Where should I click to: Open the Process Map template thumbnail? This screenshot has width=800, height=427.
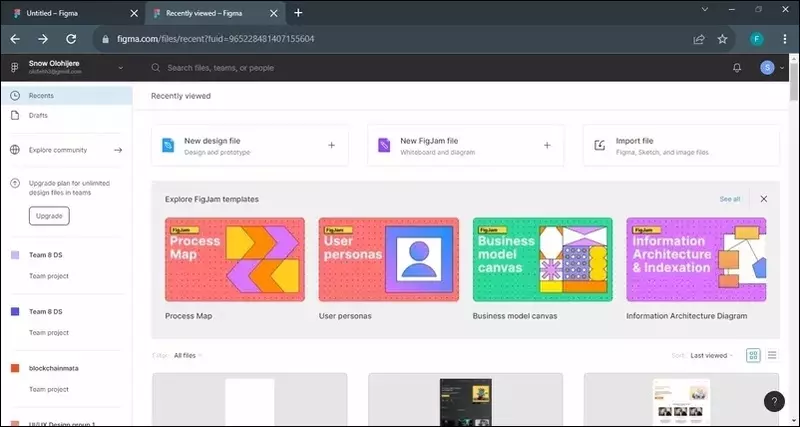click(x=235, y=260)
